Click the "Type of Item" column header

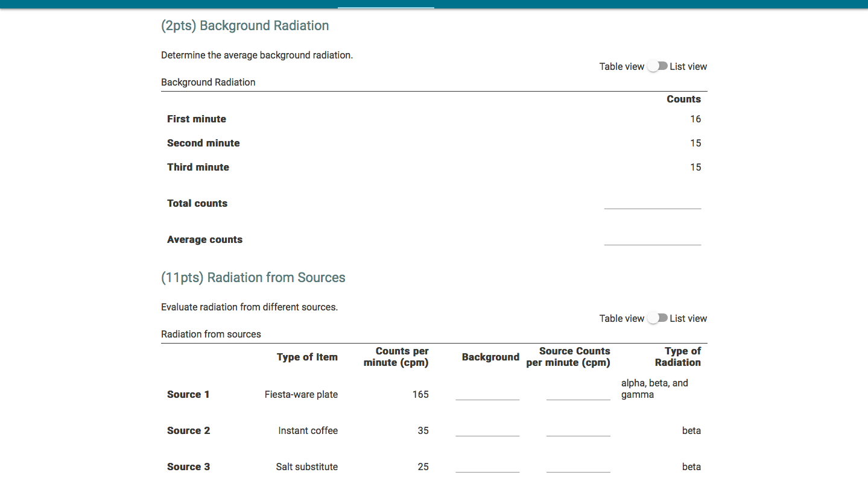tap(307, 357)
